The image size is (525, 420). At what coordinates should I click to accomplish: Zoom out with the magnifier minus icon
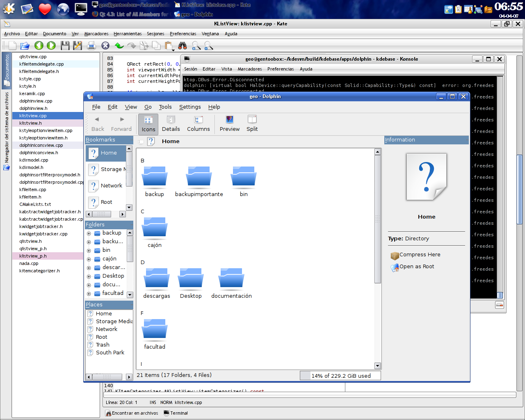point(208,46)
